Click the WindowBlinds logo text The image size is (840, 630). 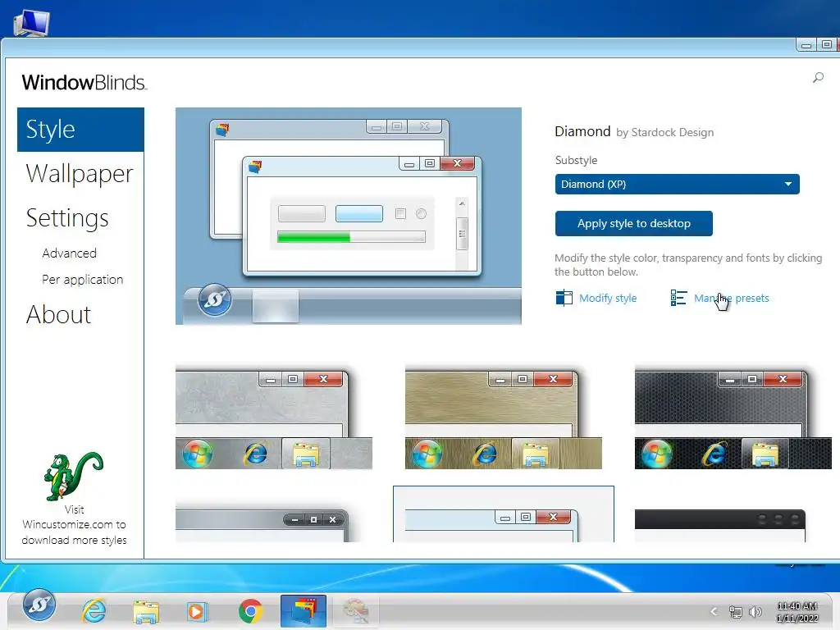point(84,83)
